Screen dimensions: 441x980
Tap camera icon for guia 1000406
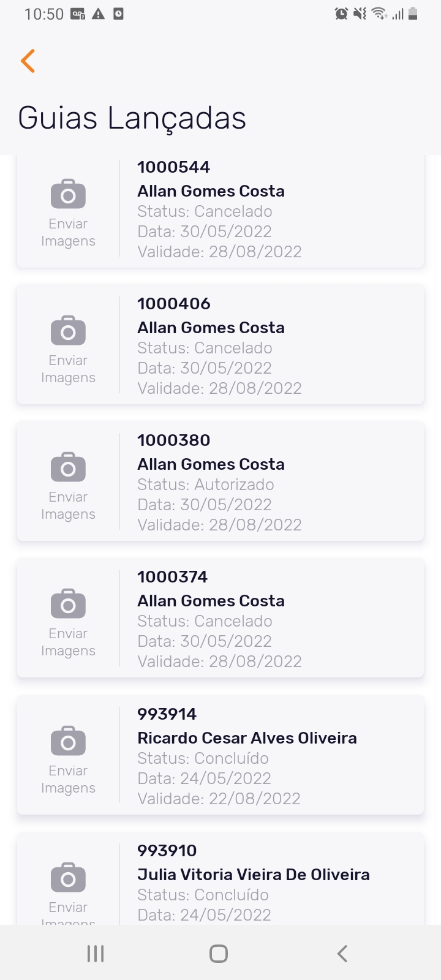pyautogui.click(x=68, y=331)
